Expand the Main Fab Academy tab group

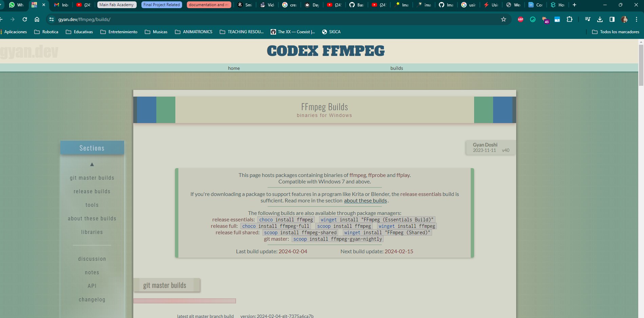click(x=117, y=5)
